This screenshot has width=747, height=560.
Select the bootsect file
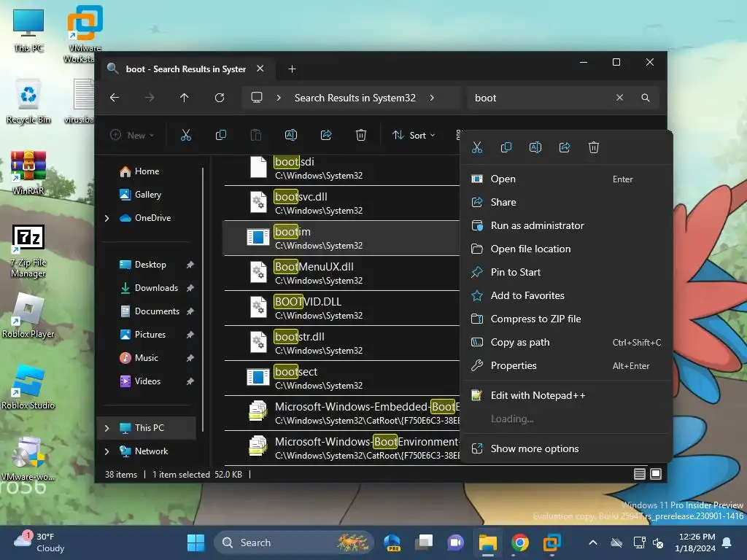[x=342, y=378]
